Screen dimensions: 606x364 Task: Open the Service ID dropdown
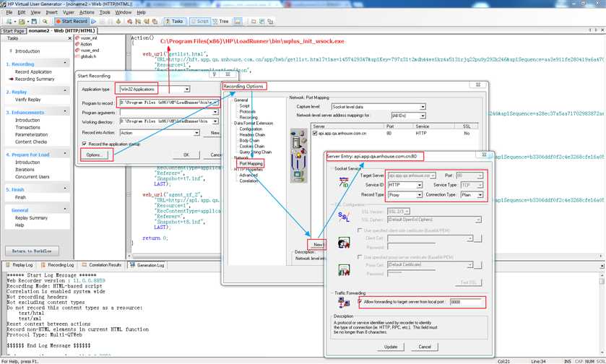[420, 185]
